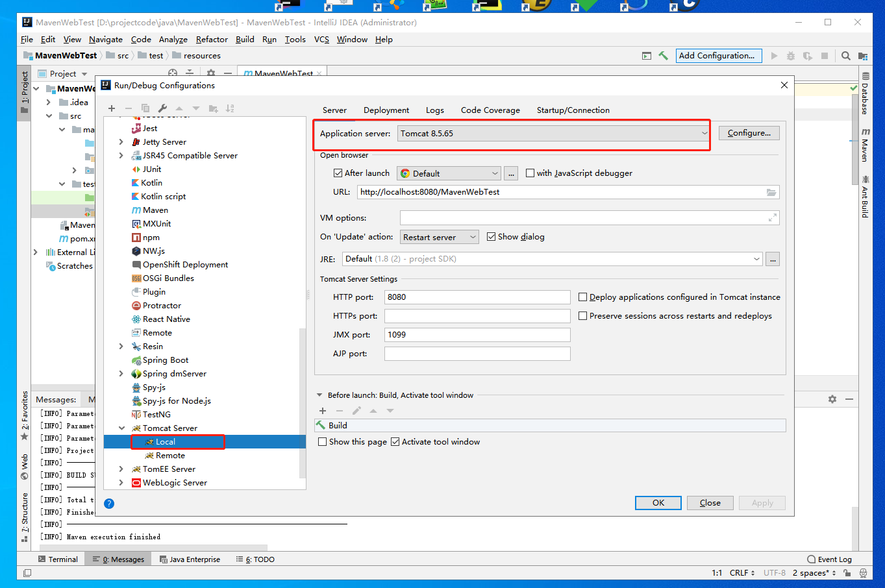Expand the VM options field
This screenshot has width=885, height=588.
pos(773,218)
